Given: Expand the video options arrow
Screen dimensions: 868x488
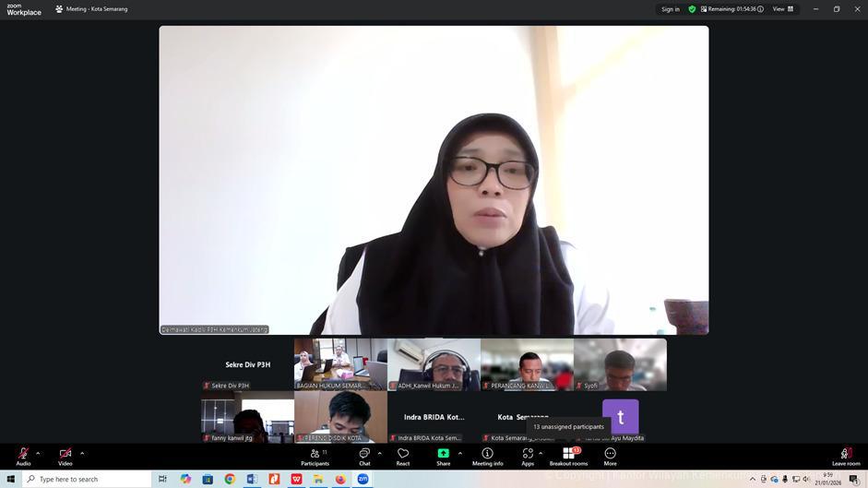Looking at the screenshot, I should coord(82,453).
